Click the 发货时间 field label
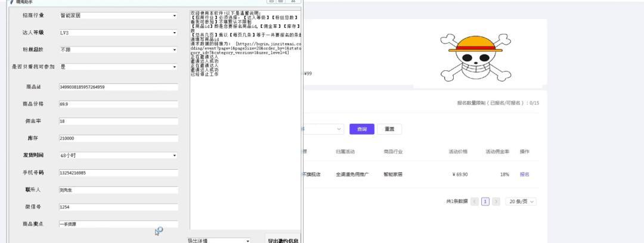644x243 pixels. tap(33, 155)
